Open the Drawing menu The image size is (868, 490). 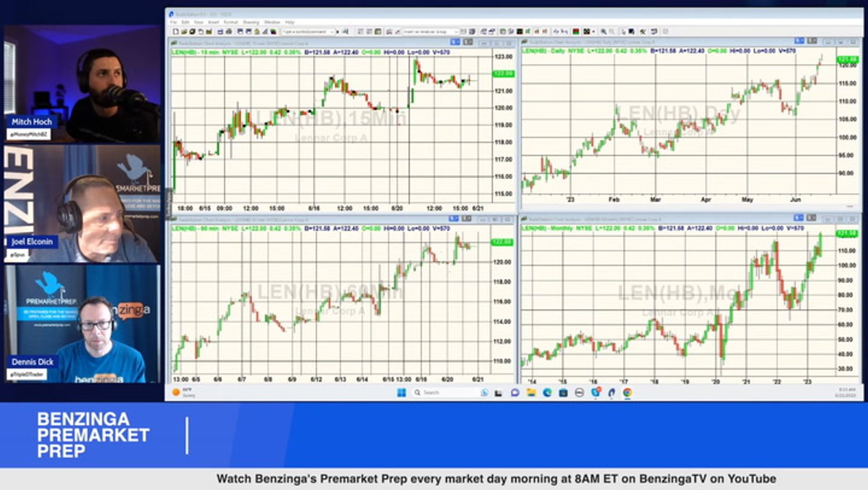[x=251, y=22]
